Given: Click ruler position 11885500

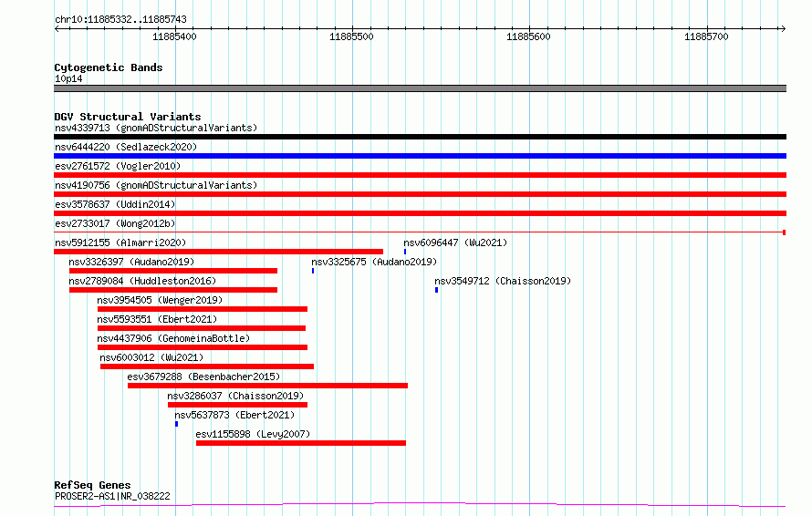Looking at the screenshot, I should (x=351, y=36).
